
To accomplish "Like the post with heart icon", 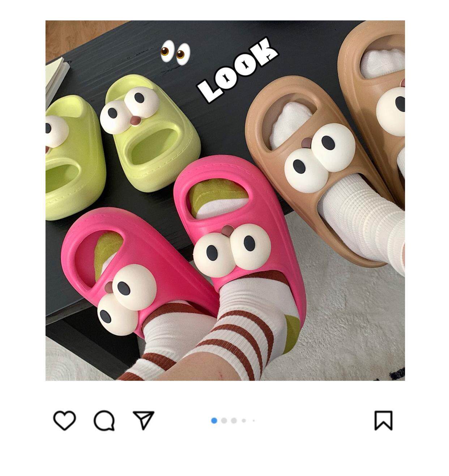I will 65,420.
